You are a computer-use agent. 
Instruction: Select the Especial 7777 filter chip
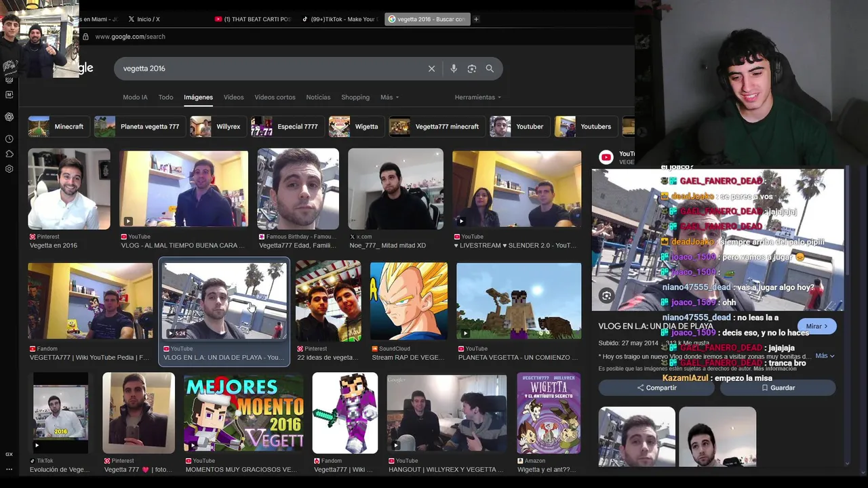tap(286, 127)
